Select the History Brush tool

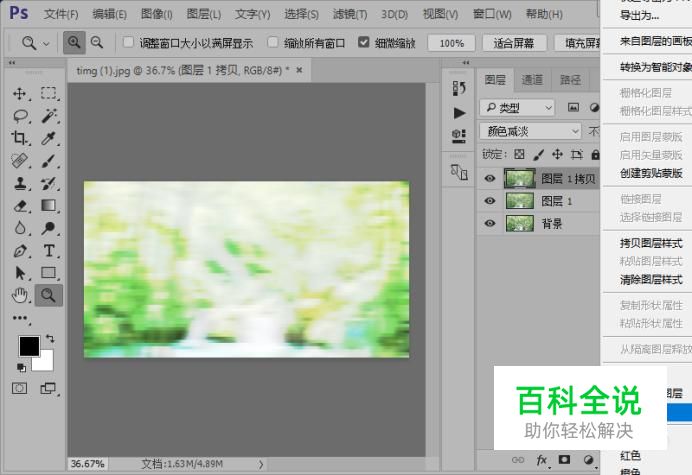(x=49, y=183)
